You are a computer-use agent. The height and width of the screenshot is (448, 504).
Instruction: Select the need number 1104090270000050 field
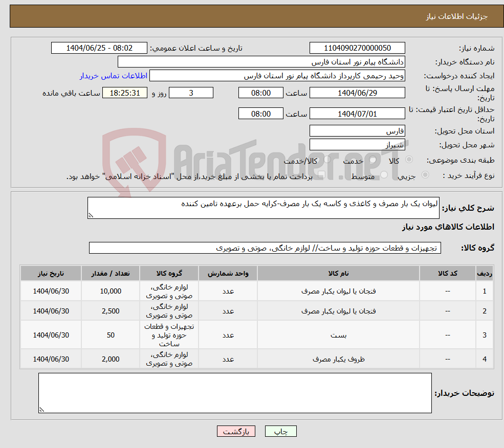tap(357, 48)
